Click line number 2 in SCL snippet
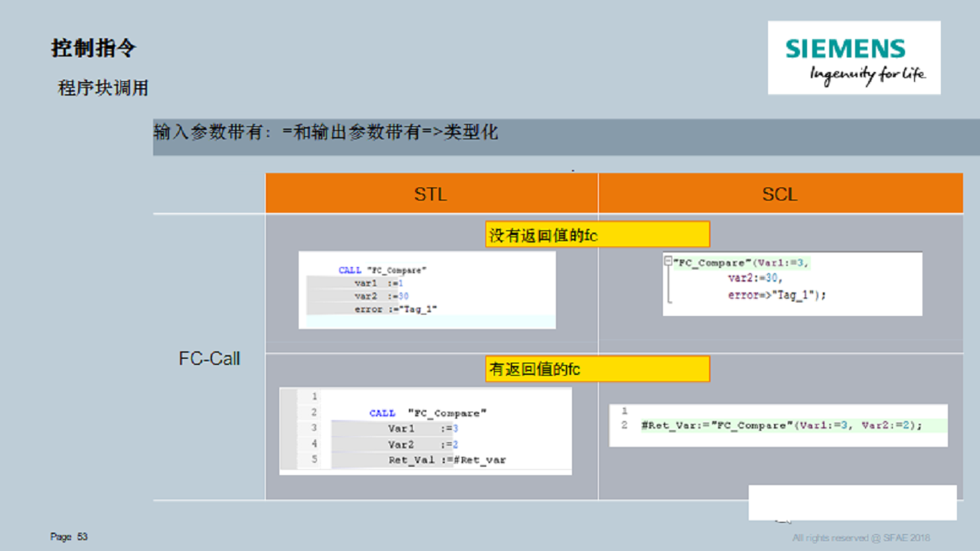The image size is (980, 551). (625, 425)
